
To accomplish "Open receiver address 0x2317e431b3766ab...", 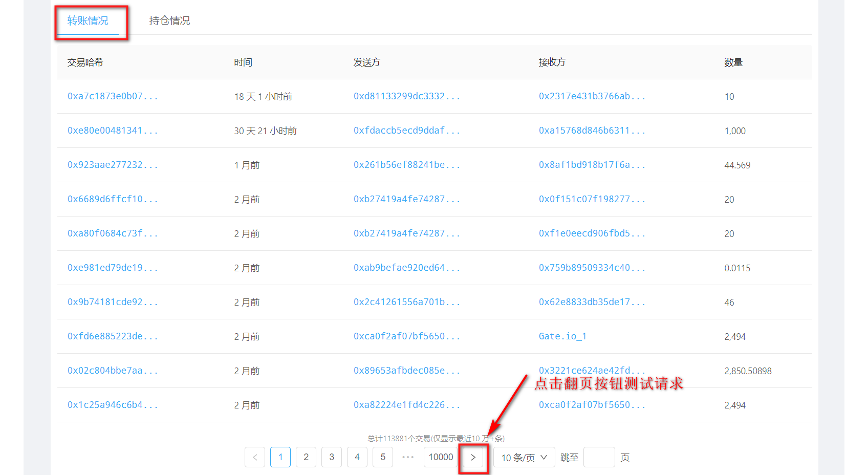I will pos(592,96).
